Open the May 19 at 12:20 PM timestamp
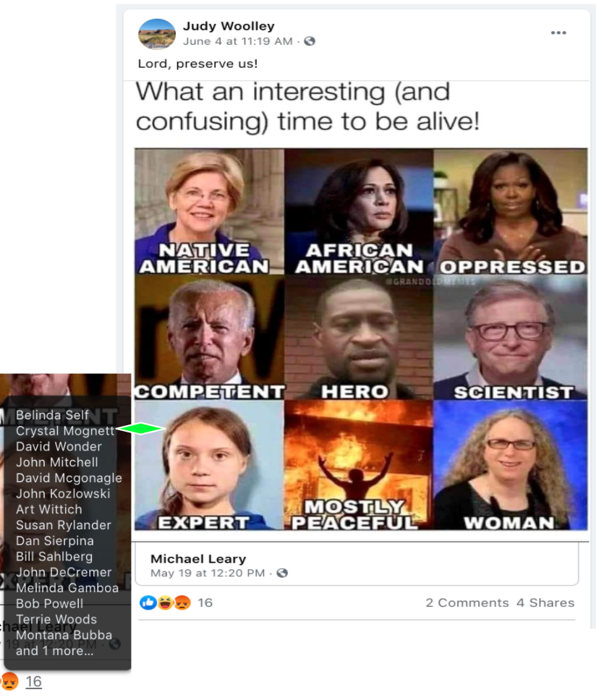 click(208, 573)
